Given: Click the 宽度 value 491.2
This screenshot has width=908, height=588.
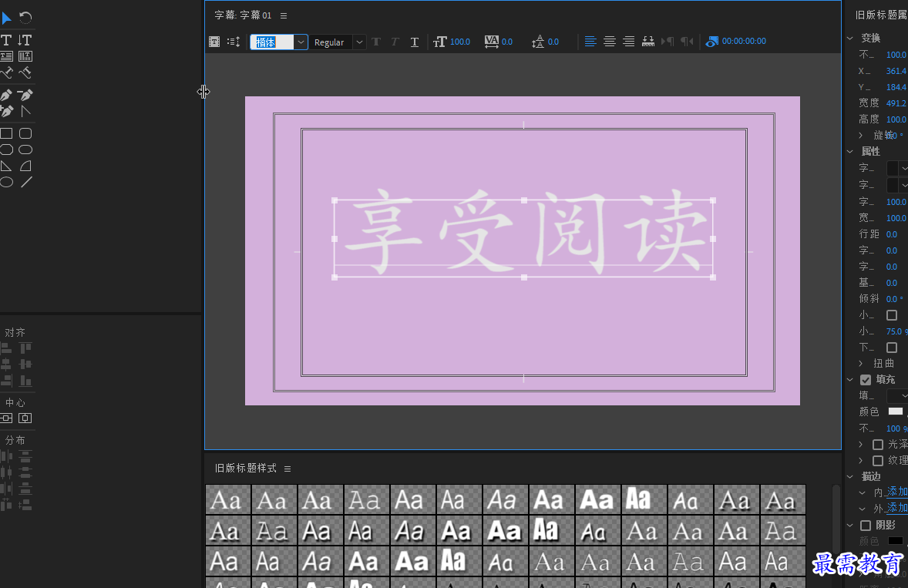Looking at the screenshot, I should [x=896, y=103].
